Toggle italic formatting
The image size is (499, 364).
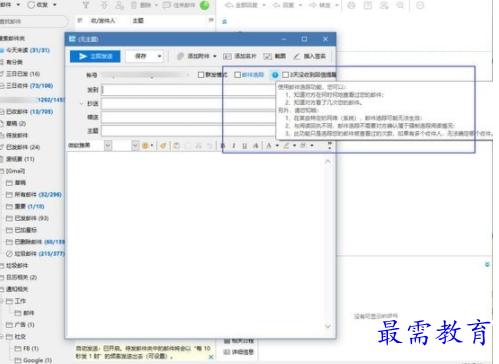(234, 146)
